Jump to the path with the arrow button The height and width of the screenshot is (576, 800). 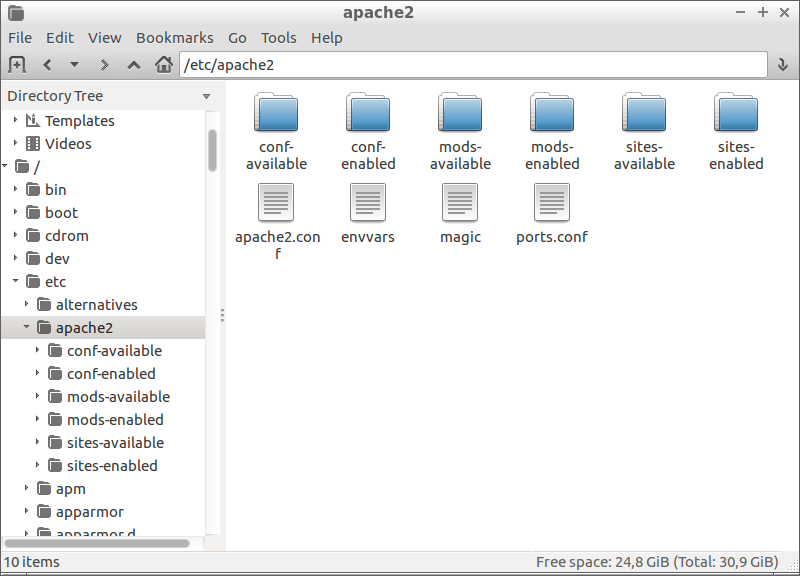(783, 65)
